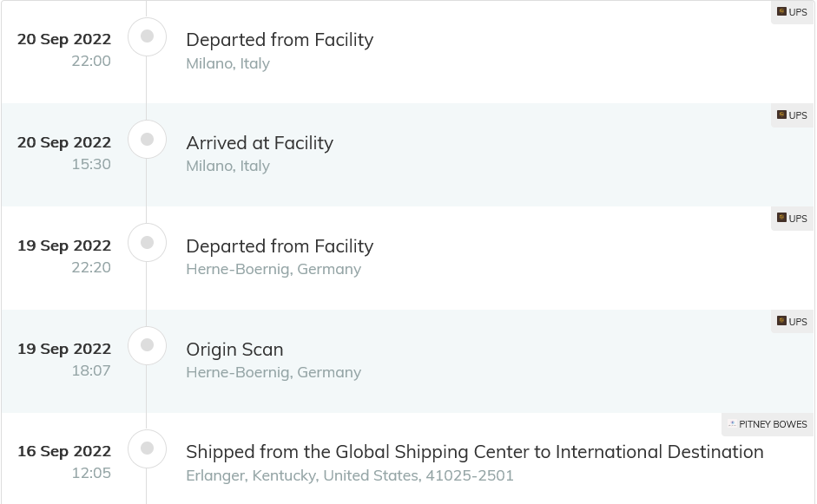817x504 pixels.
Task: Select timeline dot for 20 Sep 22:00 event
Action: (147, 36)
